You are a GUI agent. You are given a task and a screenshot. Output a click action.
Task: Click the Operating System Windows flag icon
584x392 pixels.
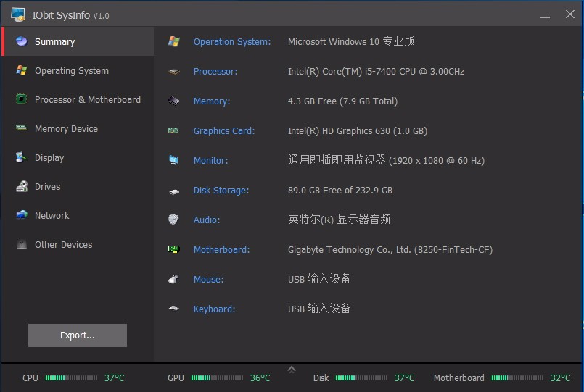(x=22, y=70)
